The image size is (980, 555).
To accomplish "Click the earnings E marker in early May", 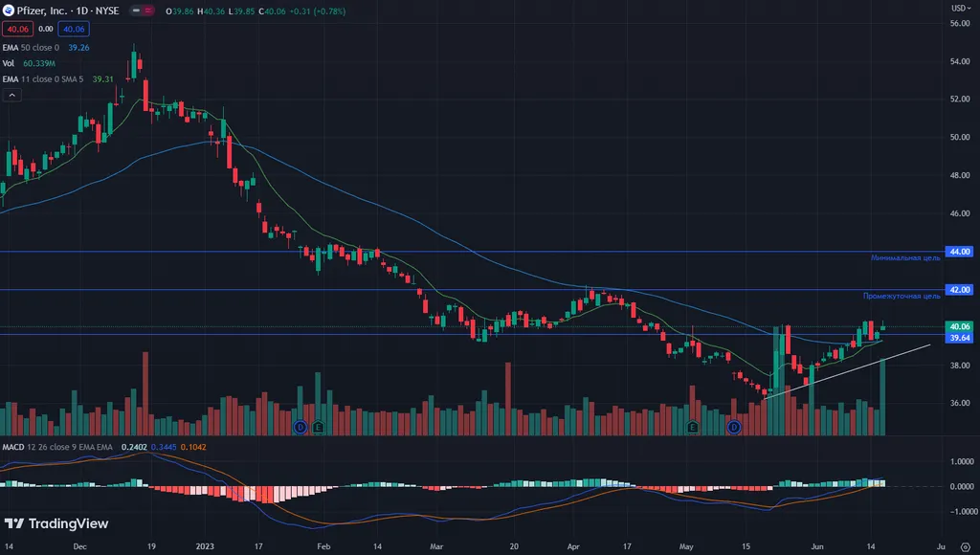I will tap(691, 426).
